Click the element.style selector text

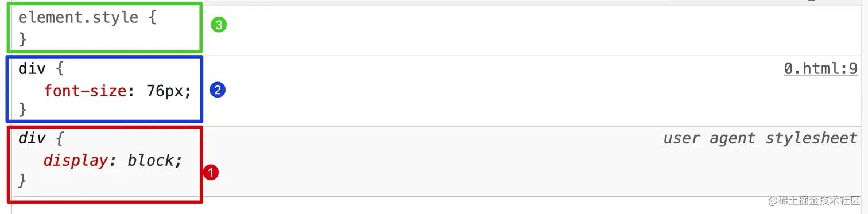click(x=78, y=17)
